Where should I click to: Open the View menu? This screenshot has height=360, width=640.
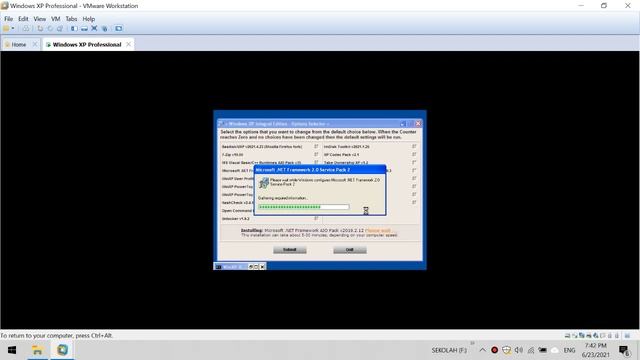(x=40, y=19)
